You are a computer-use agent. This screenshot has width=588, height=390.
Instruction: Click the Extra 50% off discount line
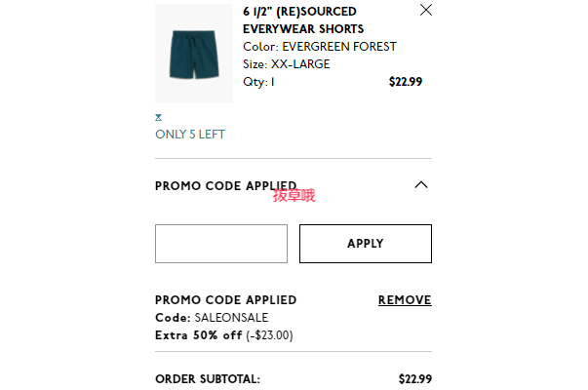[224, 335]
